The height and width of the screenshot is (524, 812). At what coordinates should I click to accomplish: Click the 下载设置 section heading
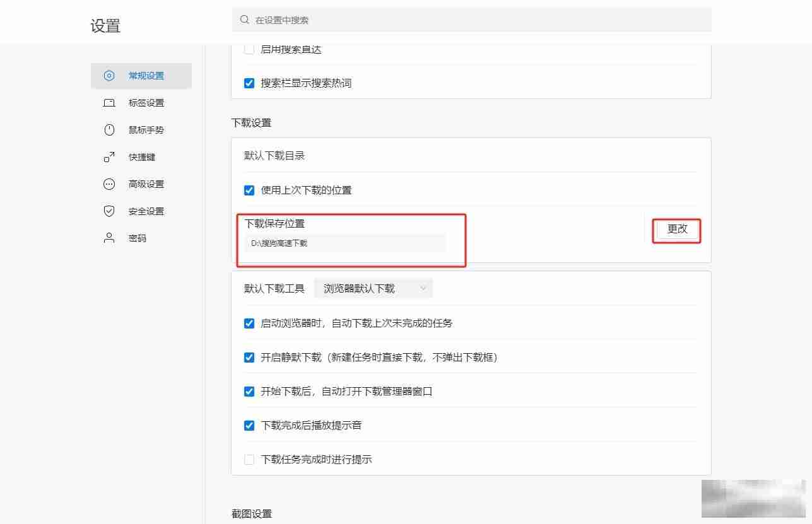(x=251, y=123)
